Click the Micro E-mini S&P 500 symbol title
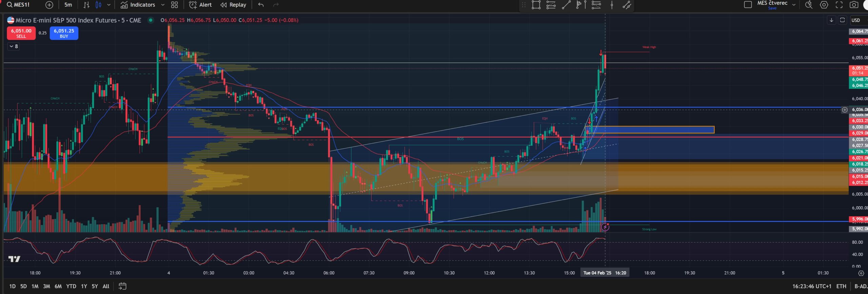Image resolution: width=868 pixels, height=294 pixels. (78, 20)
